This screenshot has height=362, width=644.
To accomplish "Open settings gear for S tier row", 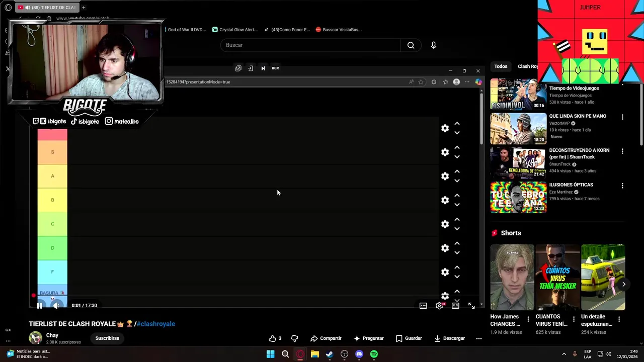I will tap(445, 152).
